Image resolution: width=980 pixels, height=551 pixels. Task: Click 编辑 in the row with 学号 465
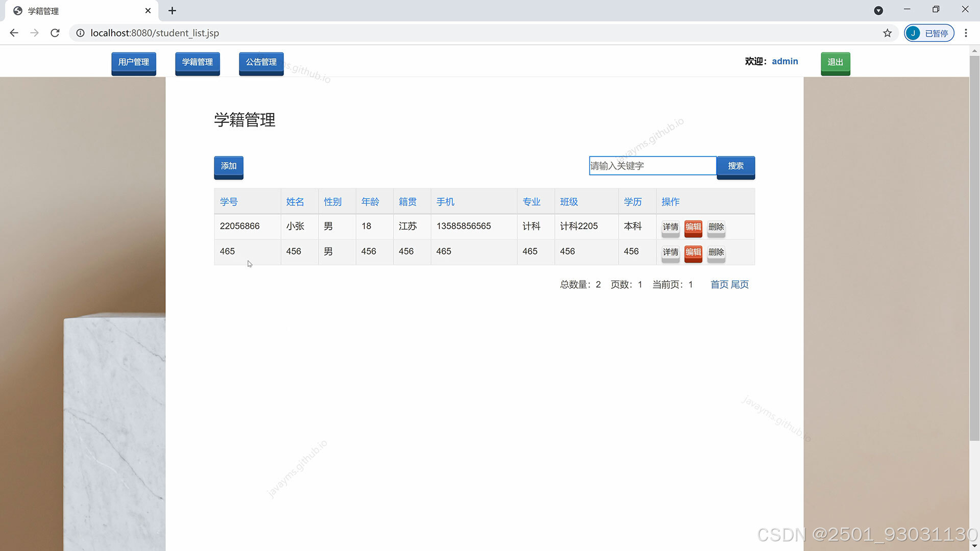pyautogui.click(x=693, y=254)
